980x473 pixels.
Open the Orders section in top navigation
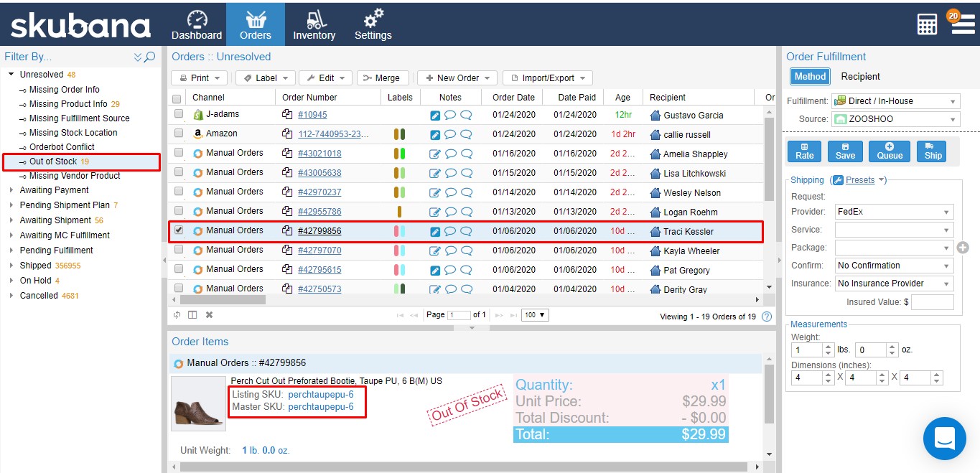[x=255, y=24]
